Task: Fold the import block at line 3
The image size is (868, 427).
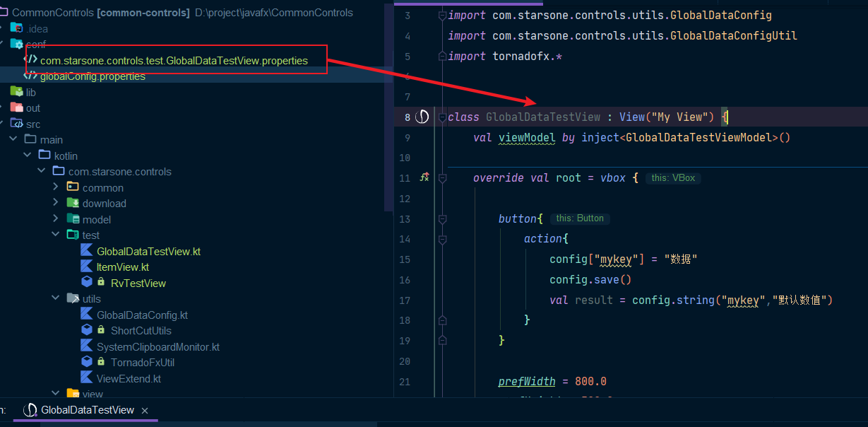Action: tap(442, 15)
